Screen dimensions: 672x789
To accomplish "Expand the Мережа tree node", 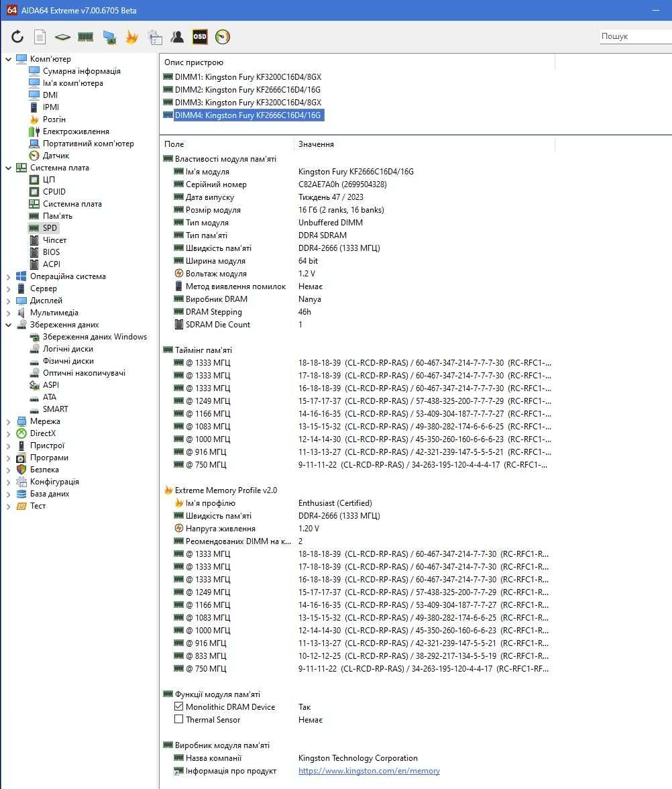I will coord(8,421).
